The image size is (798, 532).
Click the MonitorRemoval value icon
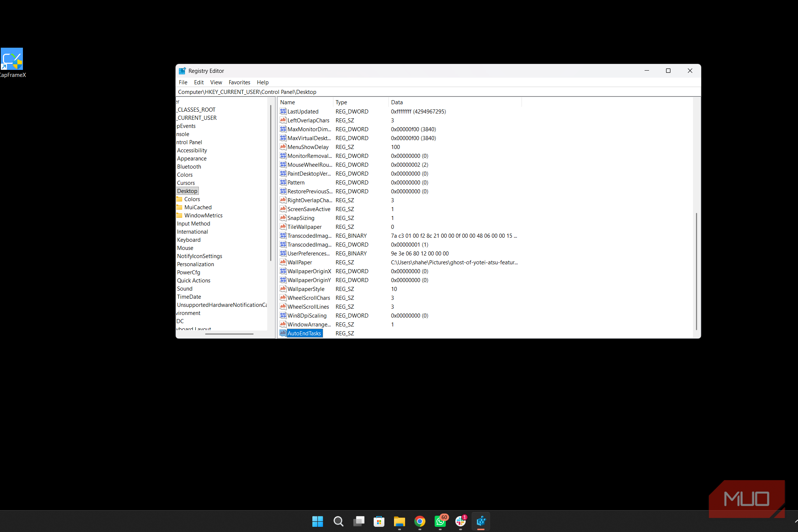coord(283,156)
